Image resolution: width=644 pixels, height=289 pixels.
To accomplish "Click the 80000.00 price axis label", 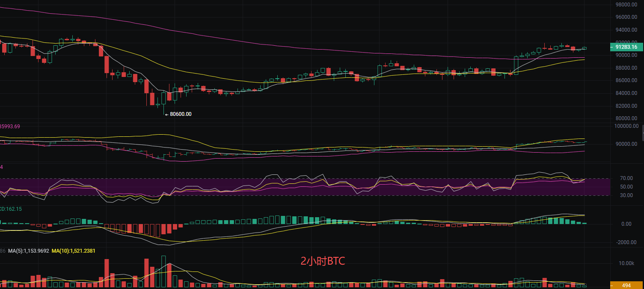I will pos(626,118).
